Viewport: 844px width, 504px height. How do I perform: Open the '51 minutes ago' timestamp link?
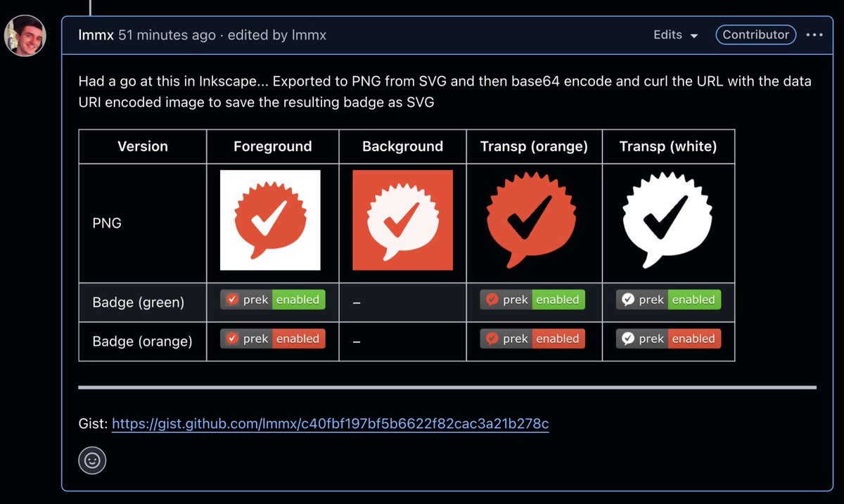(167, 34)
